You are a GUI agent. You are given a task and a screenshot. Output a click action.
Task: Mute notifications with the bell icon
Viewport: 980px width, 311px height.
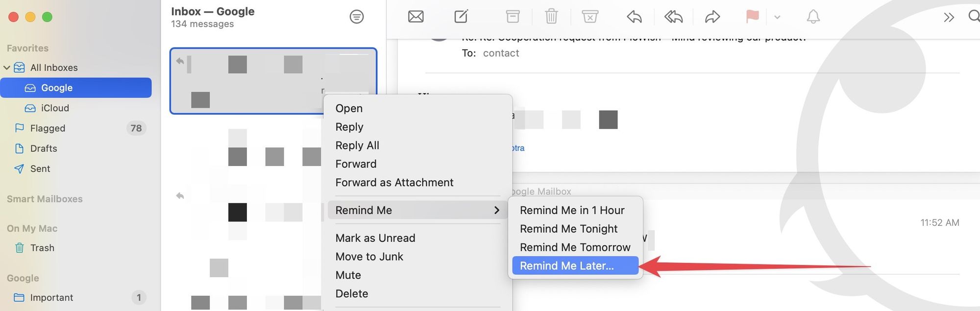click(813, 16)
